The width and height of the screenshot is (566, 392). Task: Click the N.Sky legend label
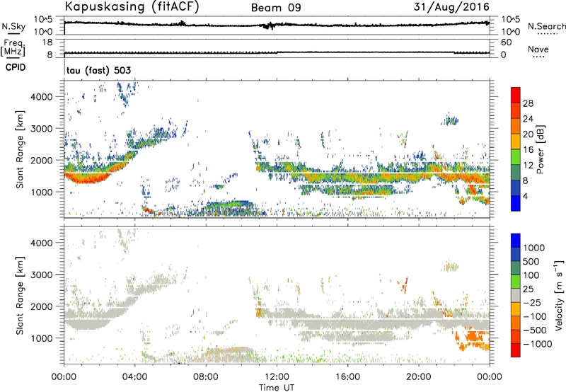13,26
